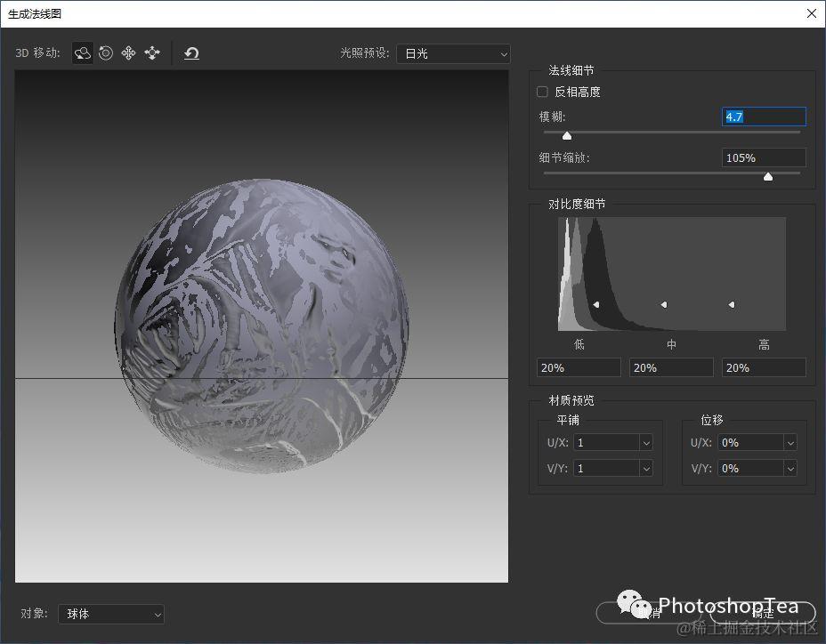The height and width of the screenshot is (644, 826).
Task: Click the 平铺 U/X value field
Action: 607,443
